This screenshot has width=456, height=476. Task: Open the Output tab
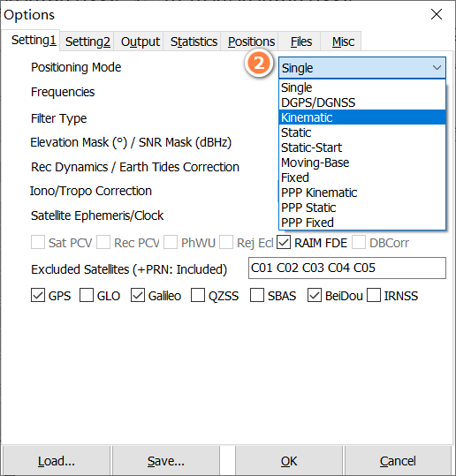point(140,42)
